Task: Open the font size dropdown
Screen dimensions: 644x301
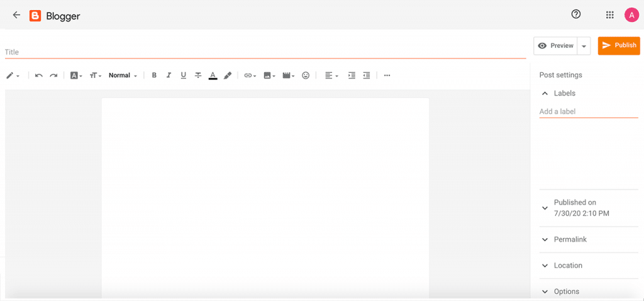Action: 96,75
